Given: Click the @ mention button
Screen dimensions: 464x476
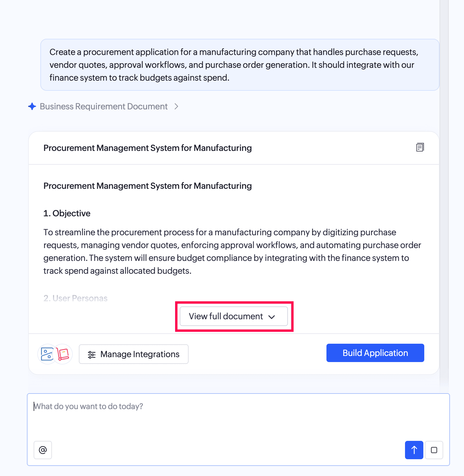Looking at the screenshot, I should 43,450.
